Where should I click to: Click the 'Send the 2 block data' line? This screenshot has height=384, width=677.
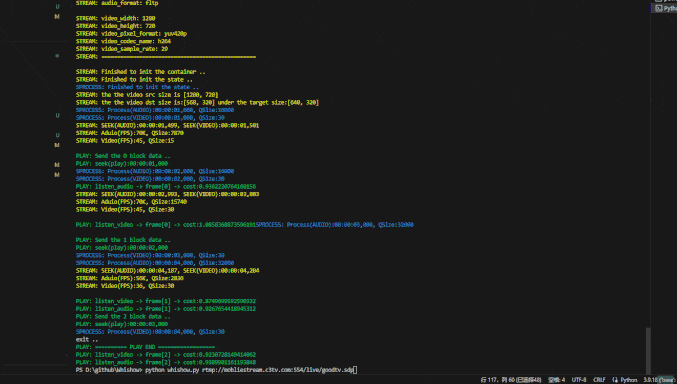coord(123,317)
